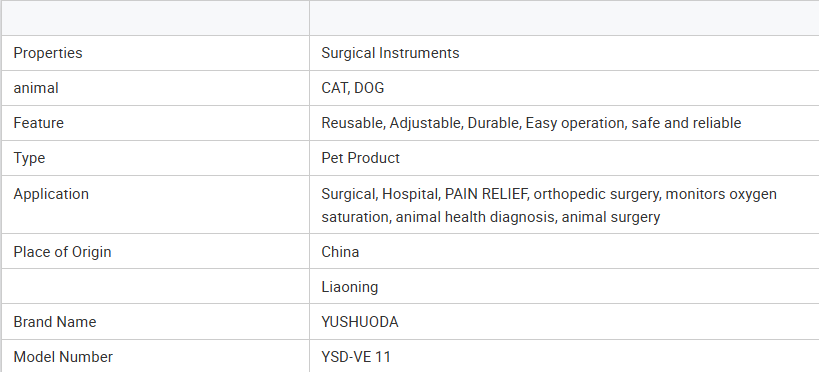Click the empty label cell beside Liaoning
This screenshot has width=819, height=372.
coord(155,286)
